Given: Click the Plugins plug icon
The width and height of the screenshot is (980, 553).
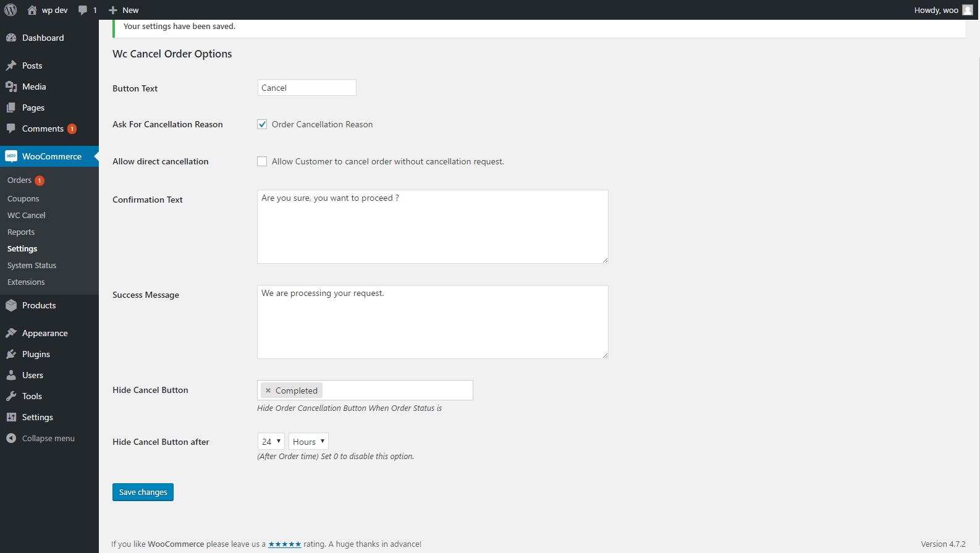Looking at the screenshot, I should click(11, 354).
